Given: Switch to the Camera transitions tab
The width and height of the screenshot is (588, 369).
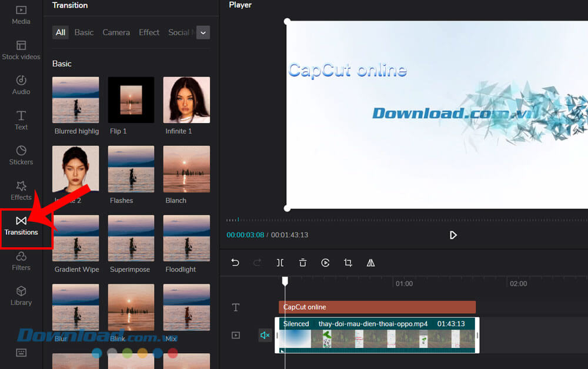Looking at the screenshot, I should click(116, 32).
